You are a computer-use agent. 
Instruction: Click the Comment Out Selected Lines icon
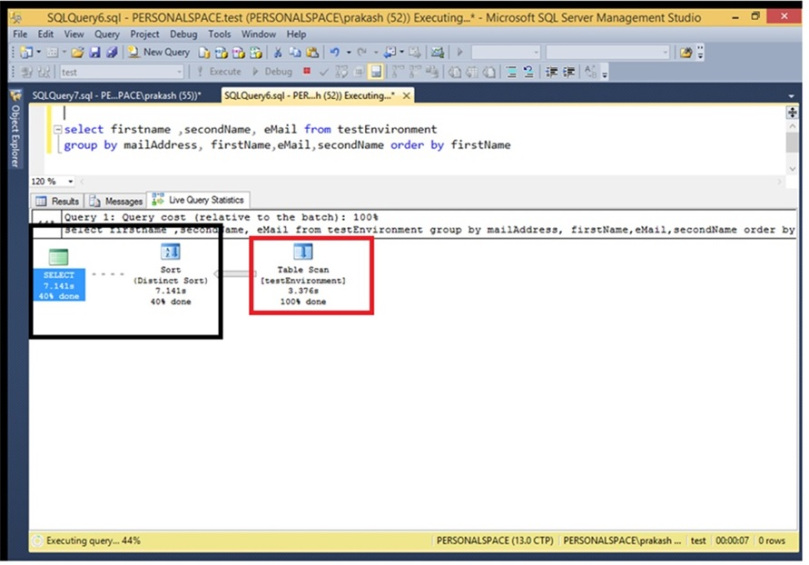(511, 72)
